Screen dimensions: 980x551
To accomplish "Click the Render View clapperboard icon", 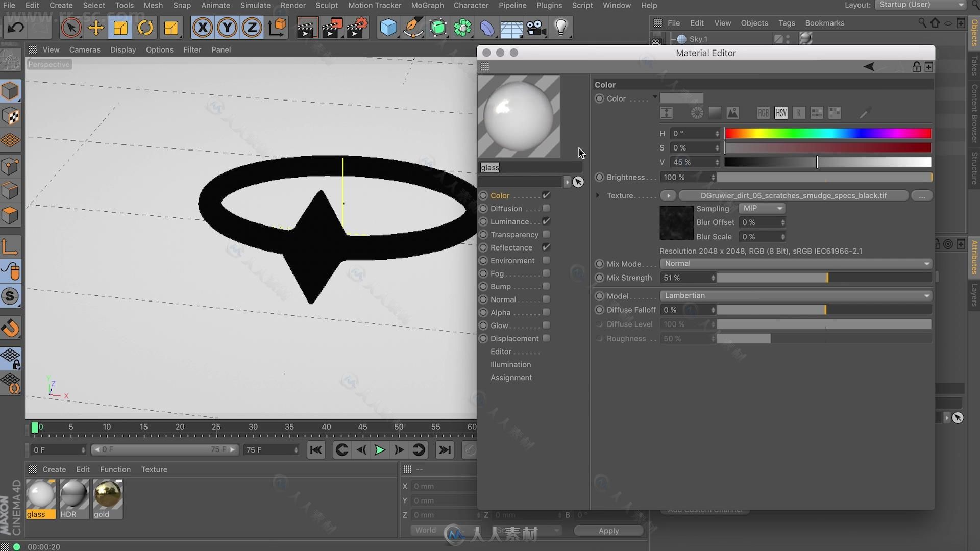I will (x=306, y=28).
